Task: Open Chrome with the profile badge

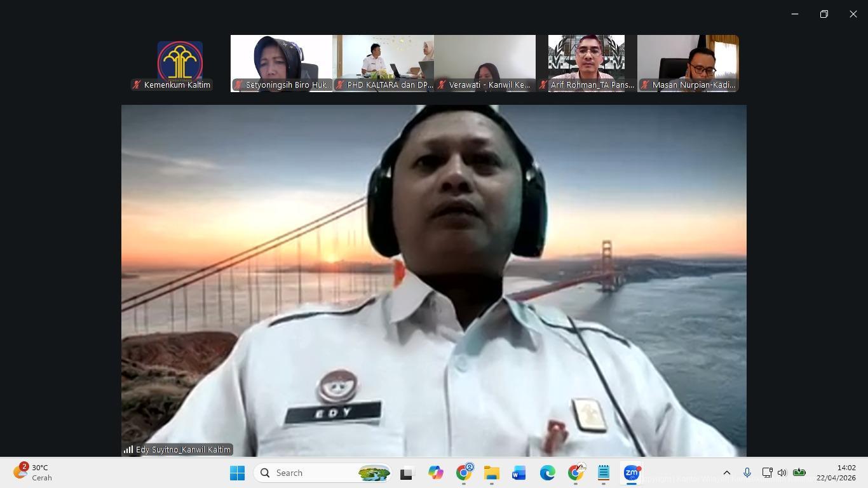Action: (464, 473)
